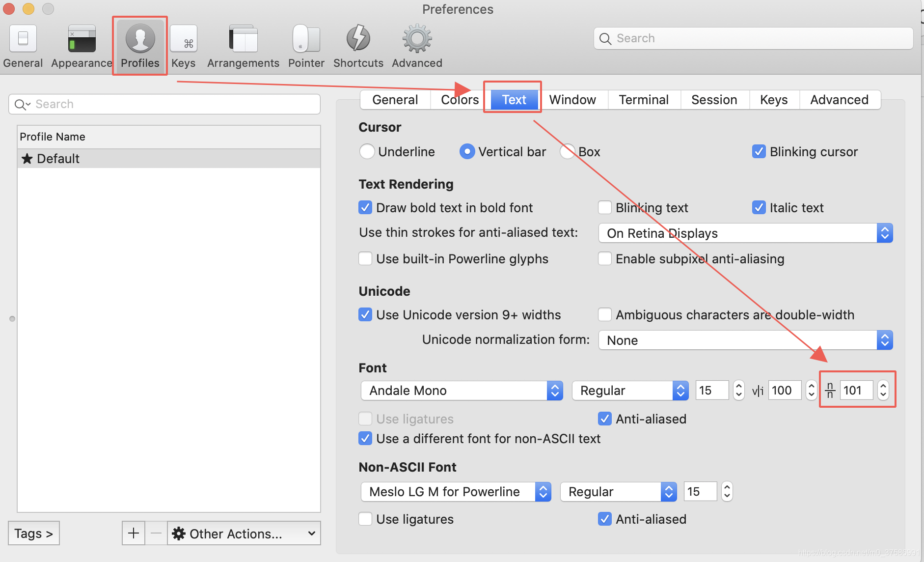
Task: Toggle the Blinking cursor checkbox
Action: pyautogui.click(x=759, y=151)
